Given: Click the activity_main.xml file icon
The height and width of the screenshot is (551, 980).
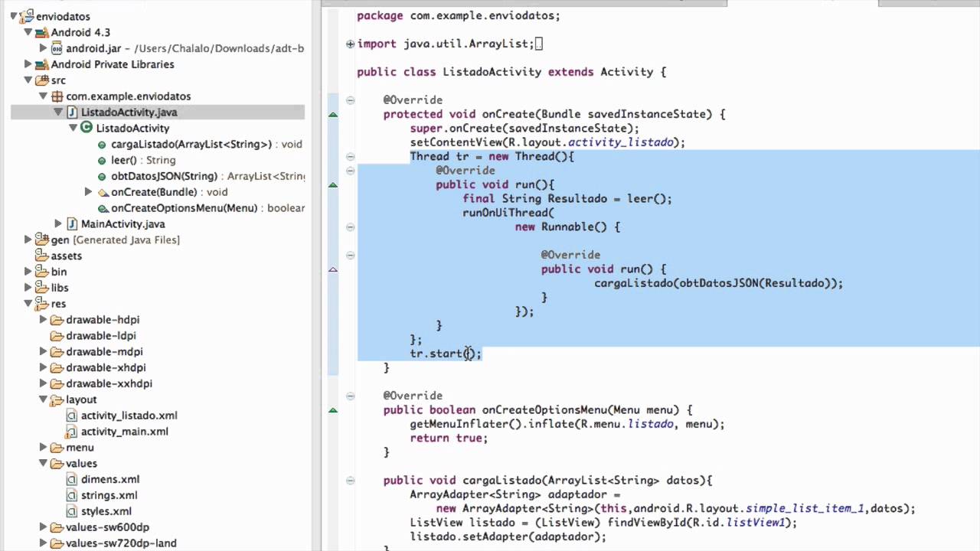Looking at the screenshot, I should pyautogui.click(x=72, y=432).
